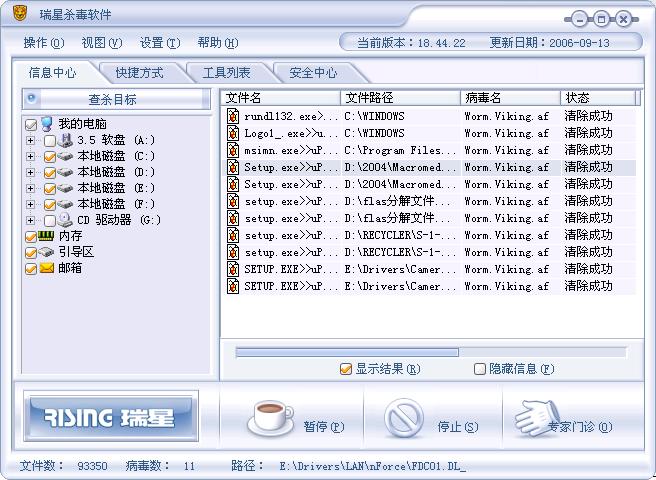
Task: Click the memory chip icon beside 内存
Action: pos(46,236)
